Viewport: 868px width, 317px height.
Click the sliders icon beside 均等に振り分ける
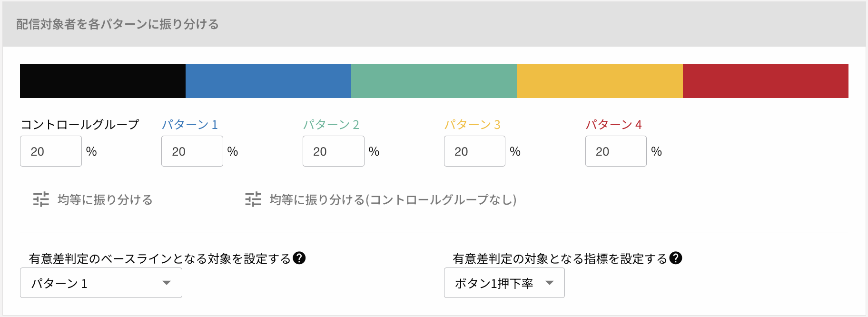click(x=41, y=199)
